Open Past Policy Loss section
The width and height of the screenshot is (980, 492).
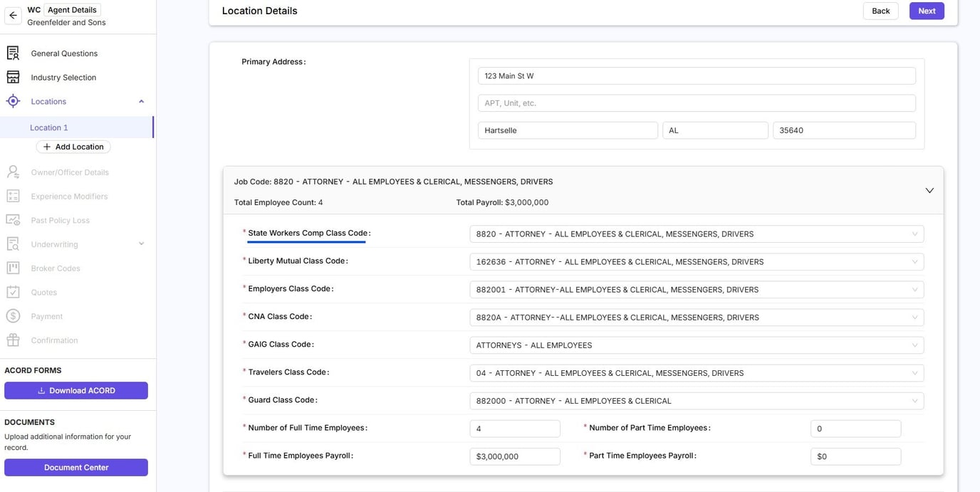click(x=60, y=221)
